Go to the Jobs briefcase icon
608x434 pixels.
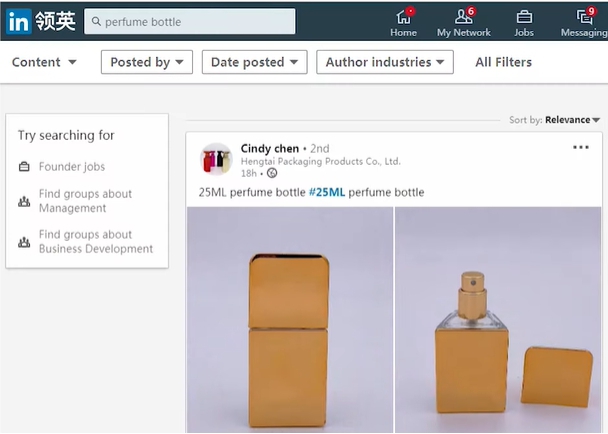click(524, 17)
